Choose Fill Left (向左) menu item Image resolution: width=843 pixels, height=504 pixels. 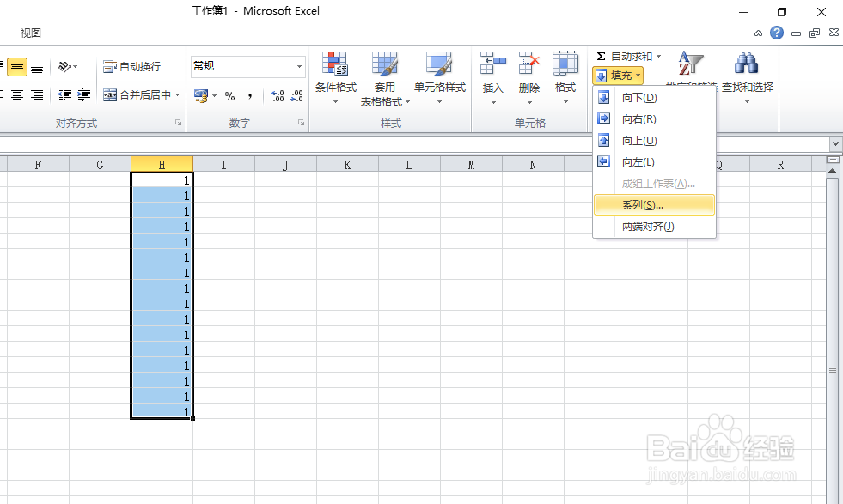[x=654, y=162]
